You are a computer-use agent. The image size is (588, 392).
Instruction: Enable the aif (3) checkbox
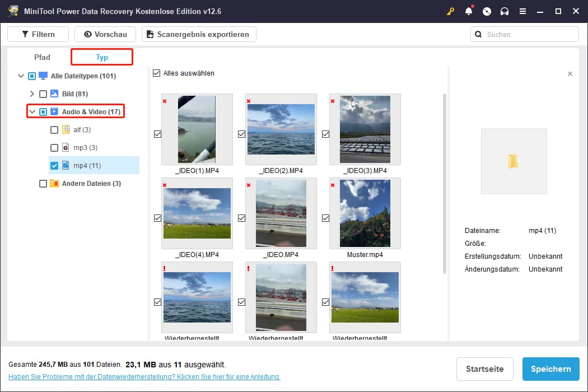[x=54, y=130]
